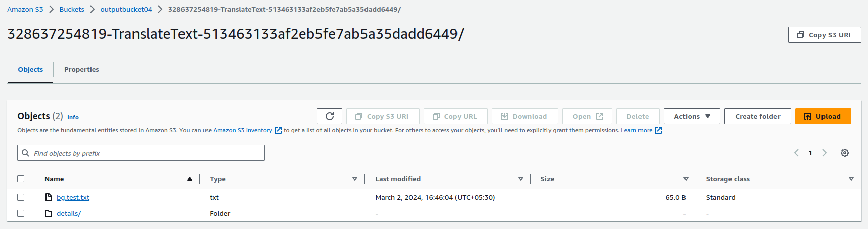Open the outputbucket04 breadcrumb link
The height and width of the screenshot is (229, 868).
point(126,10)
